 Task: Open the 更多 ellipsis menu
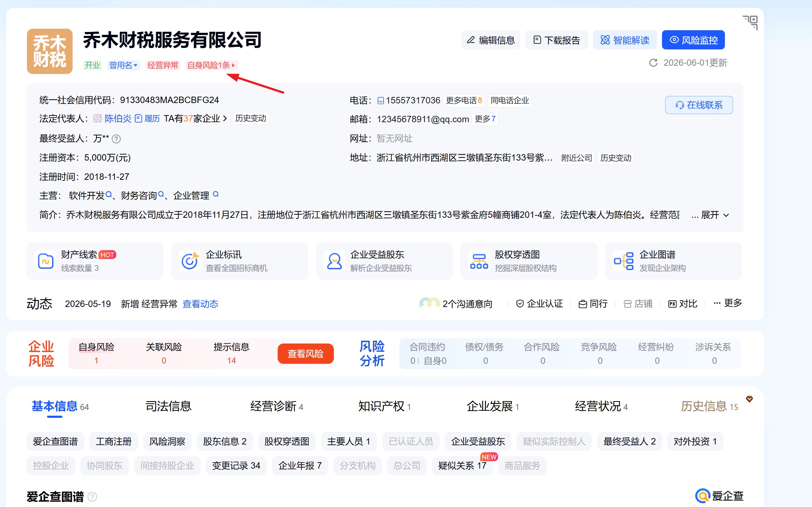click(x=728, y=303)
